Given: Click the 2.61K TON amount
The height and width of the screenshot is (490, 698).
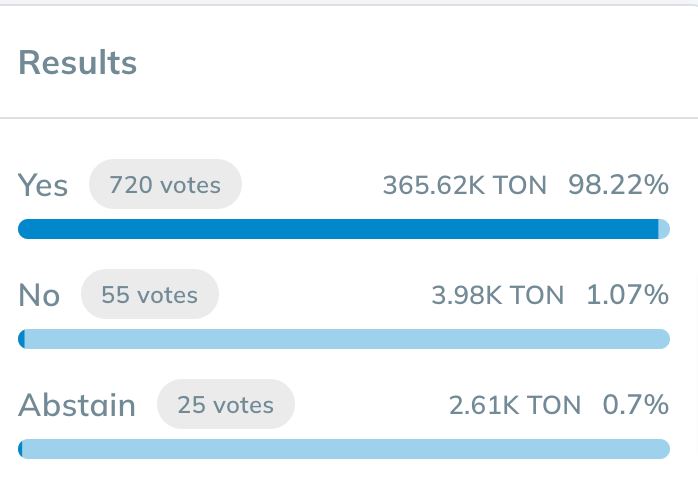Looking at the screenshot, I should (514, 405).
